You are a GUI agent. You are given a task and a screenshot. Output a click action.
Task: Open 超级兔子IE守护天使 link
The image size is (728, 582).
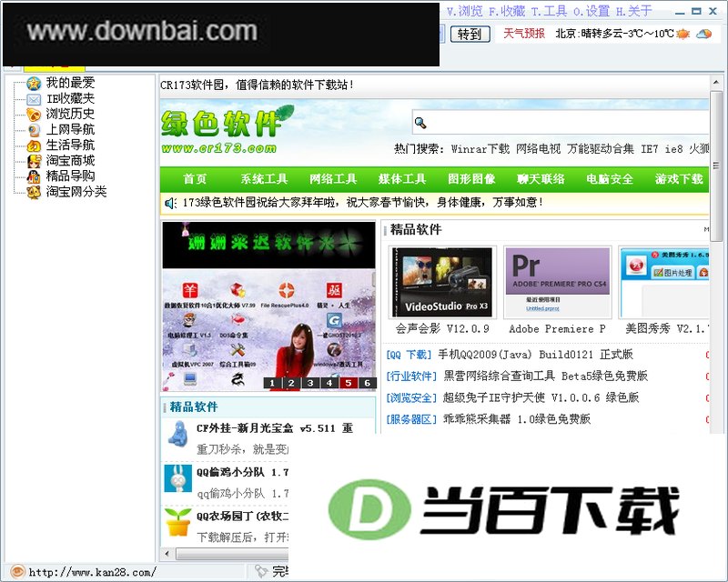541,397
